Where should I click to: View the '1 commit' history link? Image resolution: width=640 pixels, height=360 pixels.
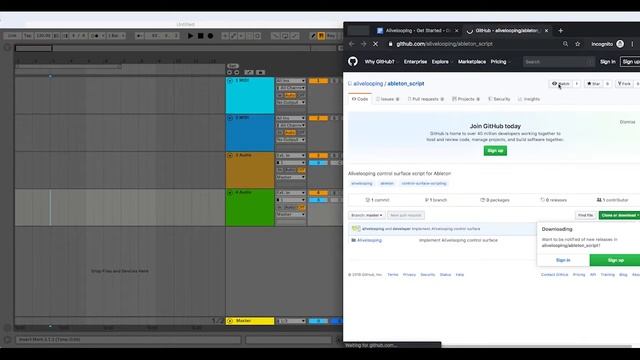point(378,200)
